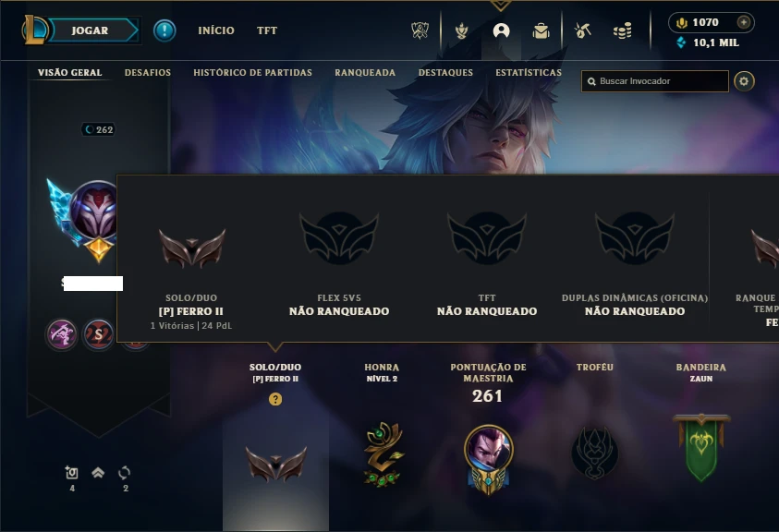Open the HISTÓRICO DE PARTIDAS tab

click(252, 73)
